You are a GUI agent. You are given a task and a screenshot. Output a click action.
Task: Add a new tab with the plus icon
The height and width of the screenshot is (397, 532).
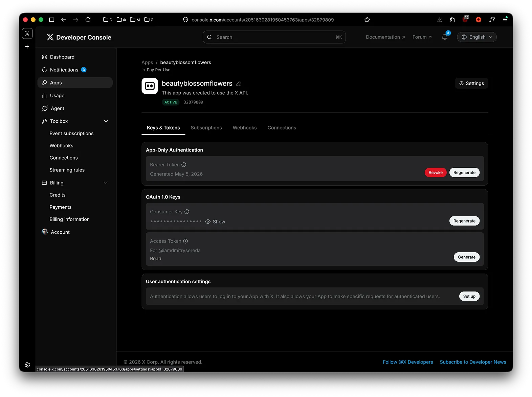point(27,47)
